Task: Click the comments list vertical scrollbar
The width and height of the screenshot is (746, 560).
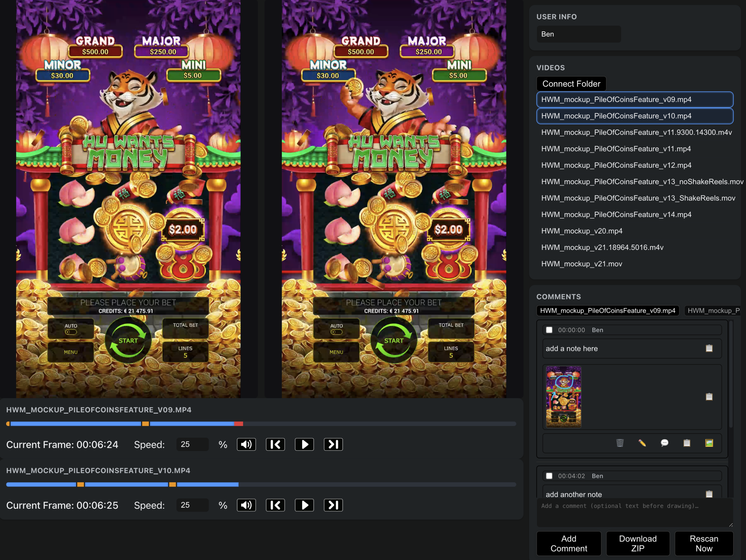Action: pyautogui.click(x=731, y=374)
